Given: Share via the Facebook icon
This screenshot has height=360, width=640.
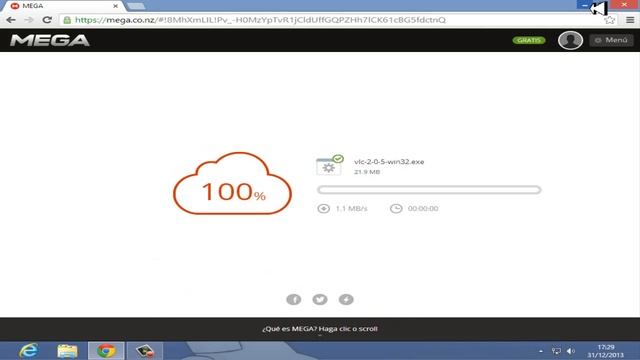Looking at the screenshot, I should [x=294, y=300].
